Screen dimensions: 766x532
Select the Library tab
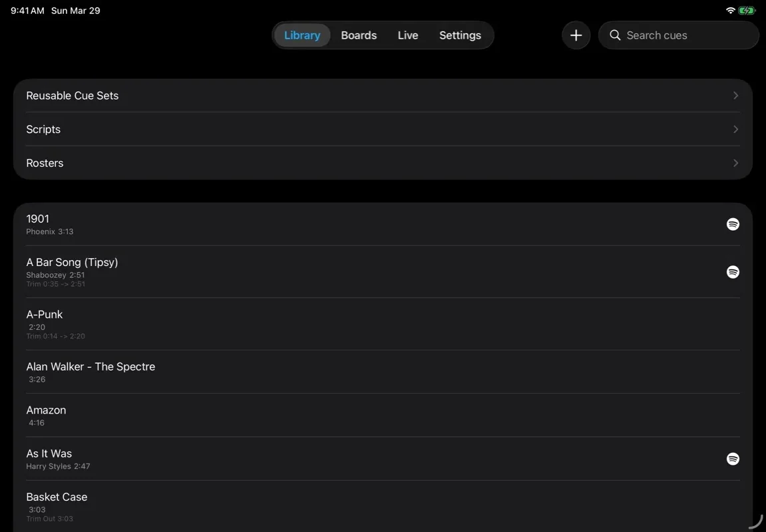(302, 35)
